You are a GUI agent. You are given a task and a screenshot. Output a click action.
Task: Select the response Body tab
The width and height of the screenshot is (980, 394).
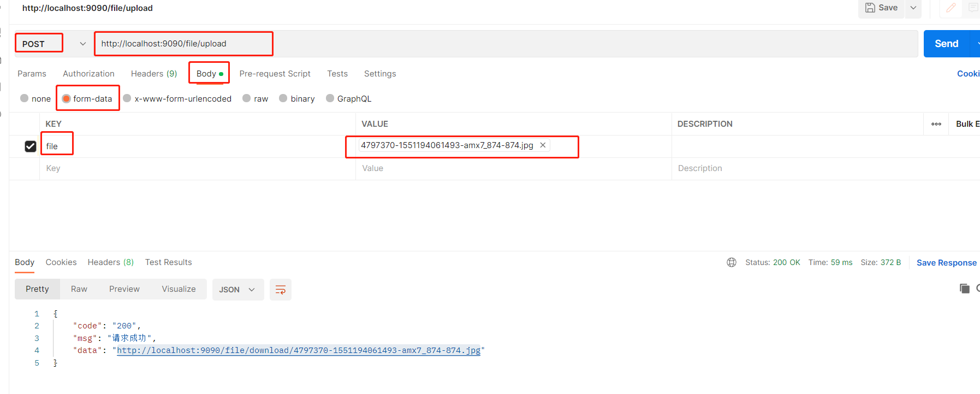point(25,262)
